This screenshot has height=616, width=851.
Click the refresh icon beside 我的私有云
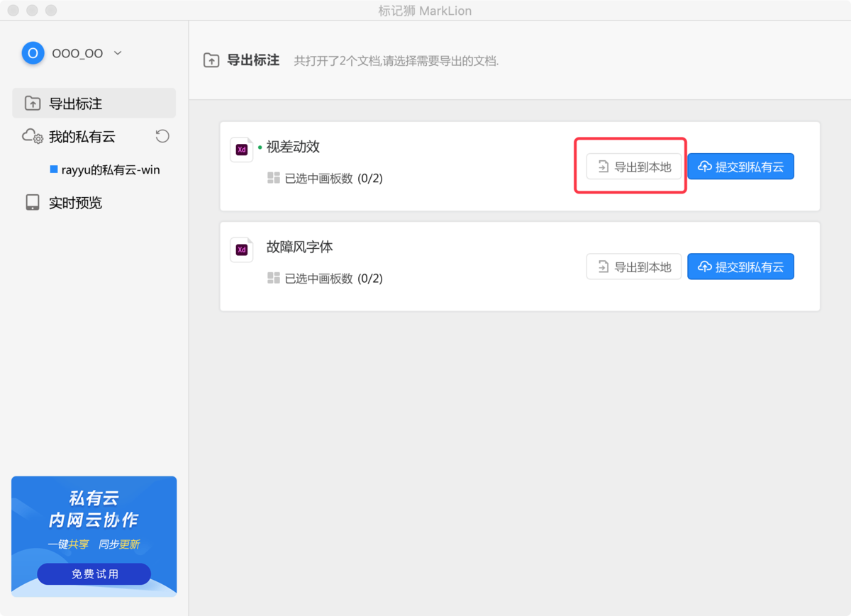(x=162, y=136)
